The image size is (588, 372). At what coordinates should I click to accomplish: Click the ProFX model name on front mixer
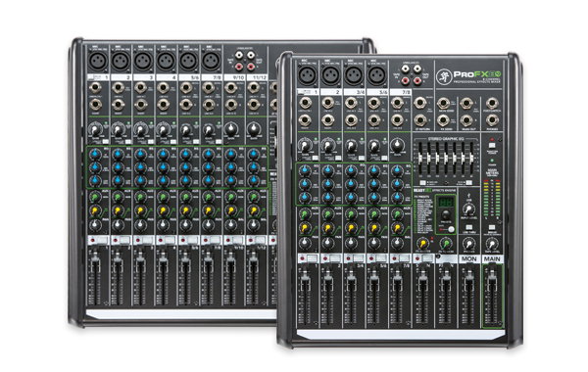click(477, 74)
